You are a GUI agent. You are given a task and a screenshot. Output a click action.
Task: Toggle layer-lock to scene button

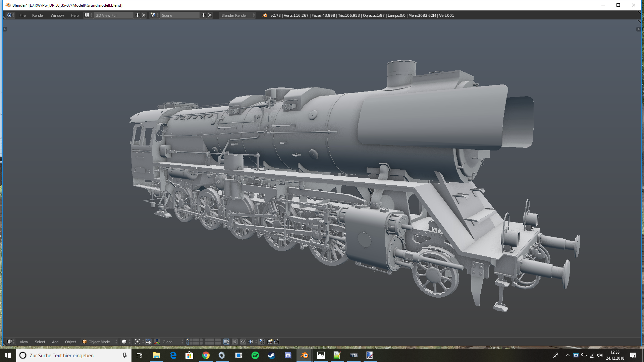click(x=226, y=342)
